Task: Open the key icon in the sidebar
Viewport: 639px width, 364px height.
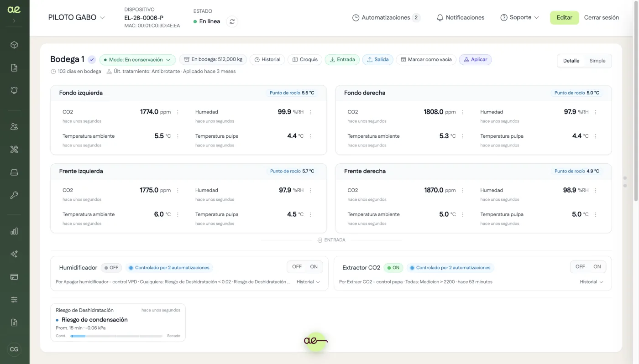Action: tap(14, 195)
